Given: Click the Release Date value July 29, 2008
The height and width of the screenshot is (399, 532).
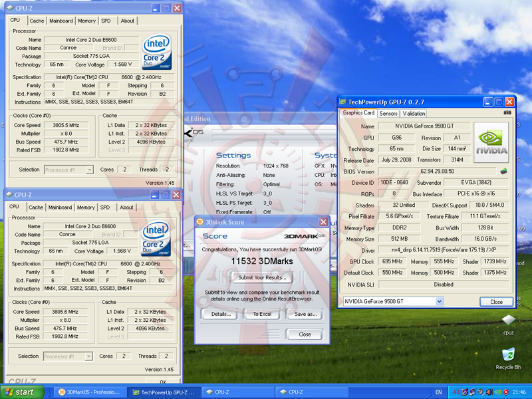Looking at the screenshot, I should [x=396, y=160].
